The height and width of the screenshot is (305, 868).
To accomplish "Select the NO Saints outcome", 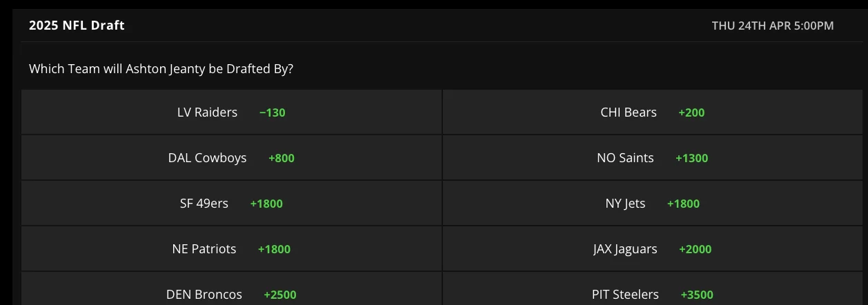I will point(652,158).
